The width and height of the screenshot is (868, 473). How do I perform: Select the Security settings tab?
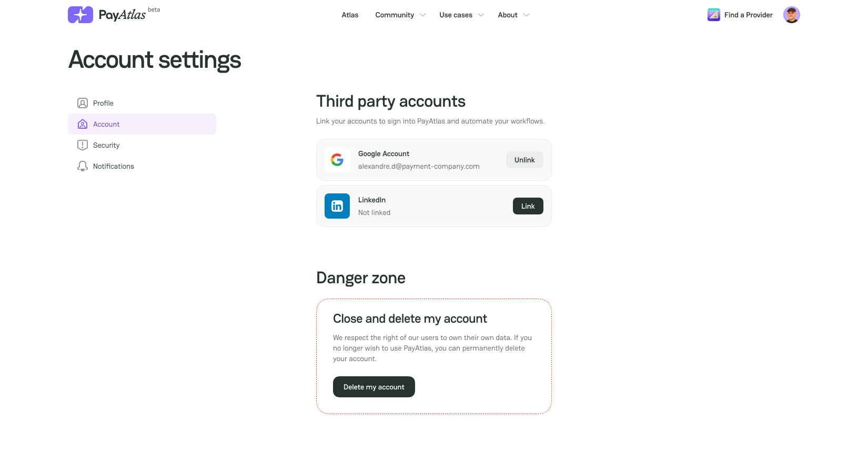[142, 145]
